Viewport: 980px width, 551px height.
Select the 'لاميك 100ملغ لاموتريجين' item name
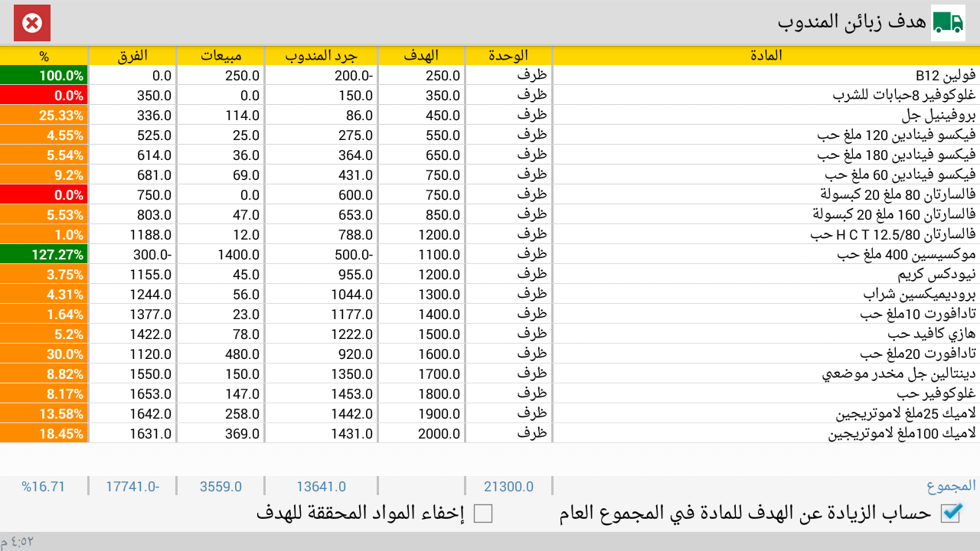point(903,433)
